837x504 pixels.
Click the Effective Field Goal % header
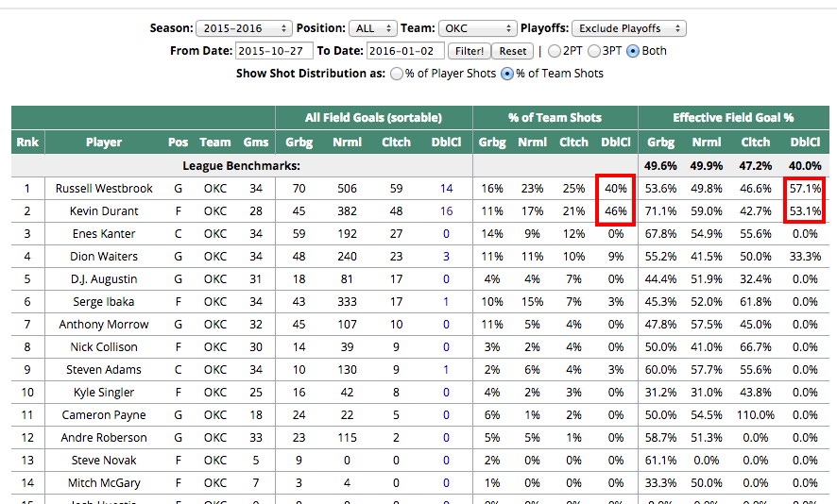[733, 118]
